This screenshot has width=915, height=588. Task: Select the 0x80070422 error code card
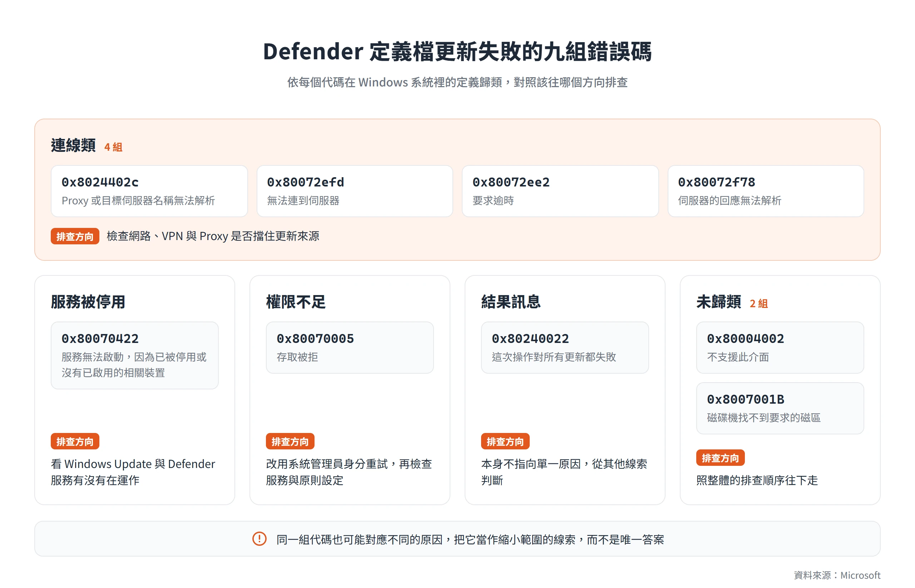click(x=134, y=355)
